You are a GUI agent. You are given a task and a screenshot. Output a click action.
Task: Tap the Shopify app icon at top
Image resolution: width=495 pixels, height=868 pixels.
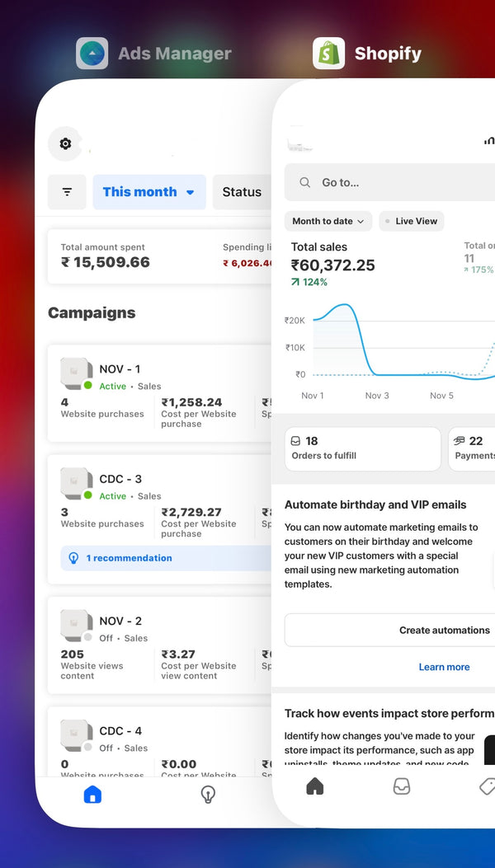[328, 54]
